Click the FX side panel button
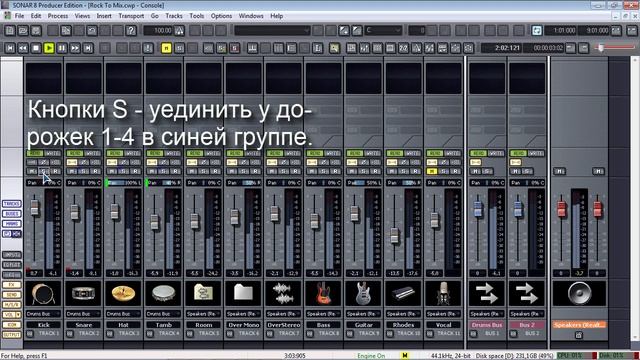 (12, 285)
